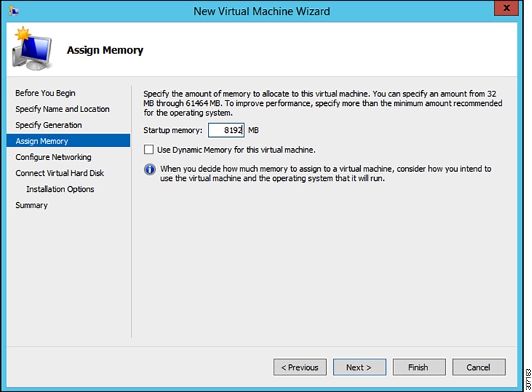Image resolution: width=532 pixels, height=392 pixels.
Task: Select Specify Name and Location step
Action: coord(62,109)
